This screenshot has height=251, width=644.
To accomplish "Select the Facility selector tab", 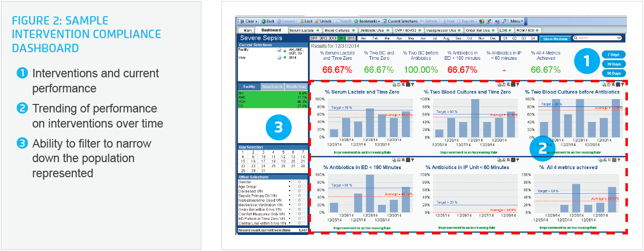I will [x=249, y=86].
